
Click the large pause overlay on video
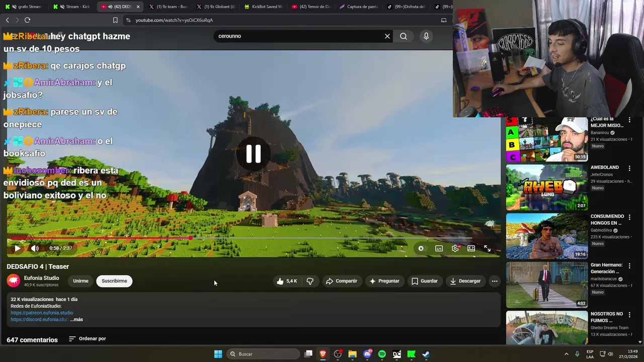pos(253,154)
